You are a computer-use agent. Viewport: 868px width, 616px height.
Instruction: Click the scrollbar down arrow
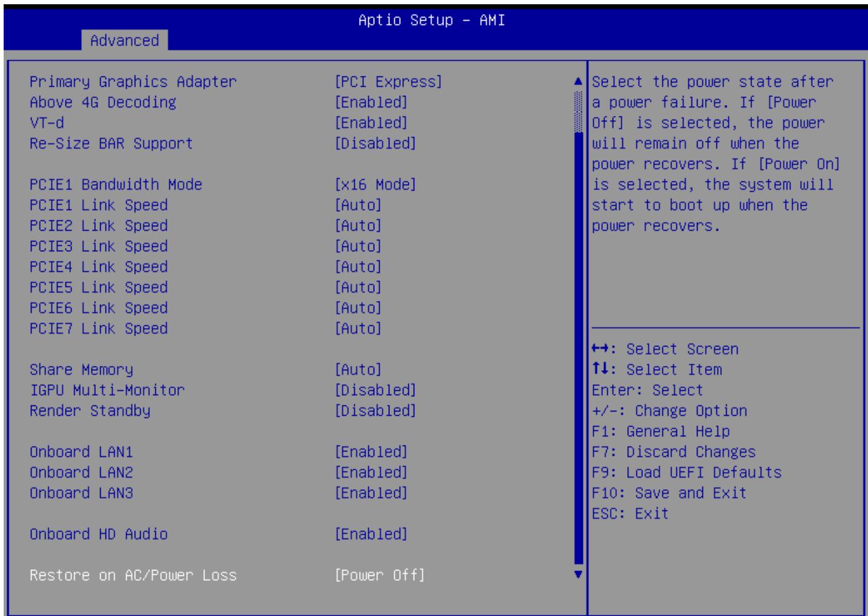point(578,574)
